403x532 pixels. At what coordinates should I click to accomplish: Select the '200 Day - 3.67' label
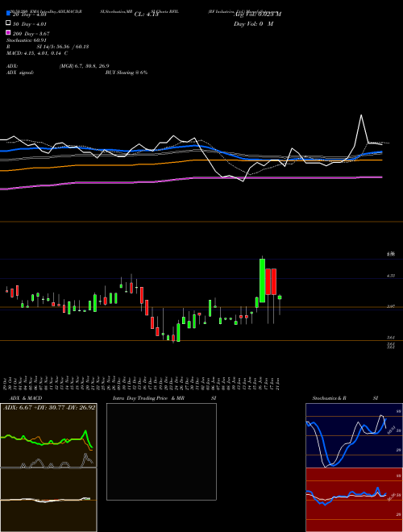tap(31, 34)
